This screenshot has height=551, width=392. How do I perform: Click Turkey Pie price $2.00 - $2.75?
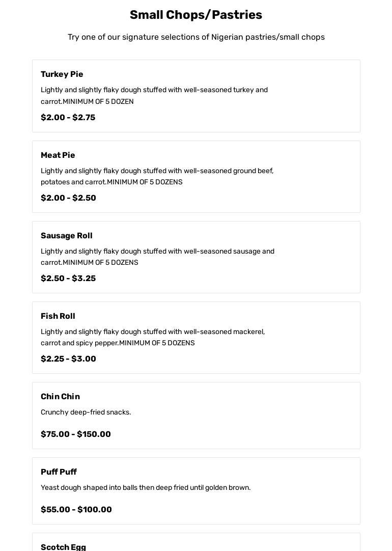[68, 118]
